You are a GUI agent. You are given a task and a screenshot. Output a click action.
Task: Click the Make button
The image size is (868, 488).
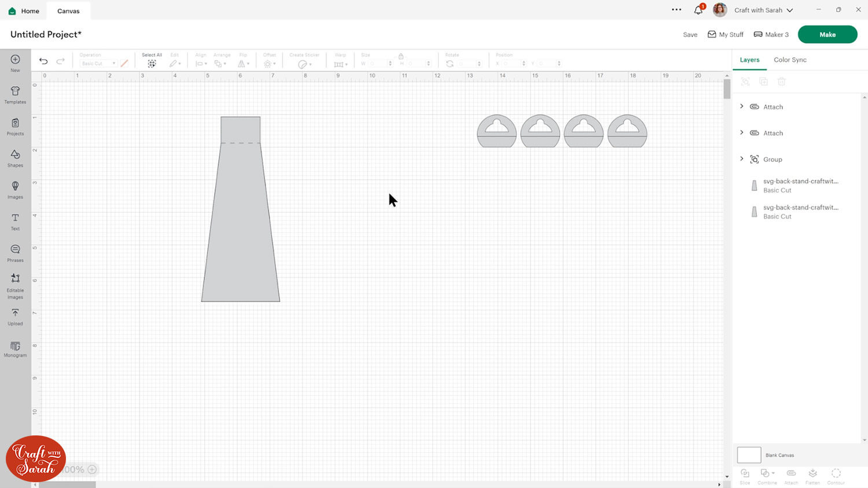pos(827,34)
